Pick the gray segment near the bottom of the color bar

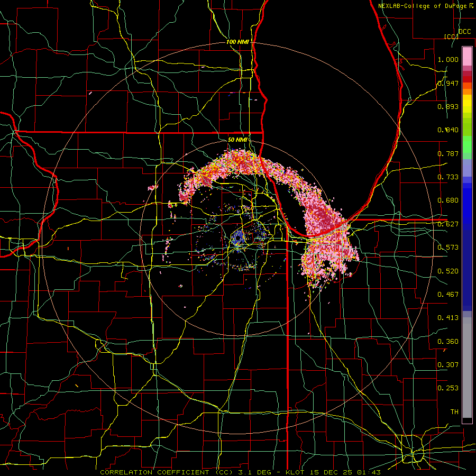click(x=467, y=368)
